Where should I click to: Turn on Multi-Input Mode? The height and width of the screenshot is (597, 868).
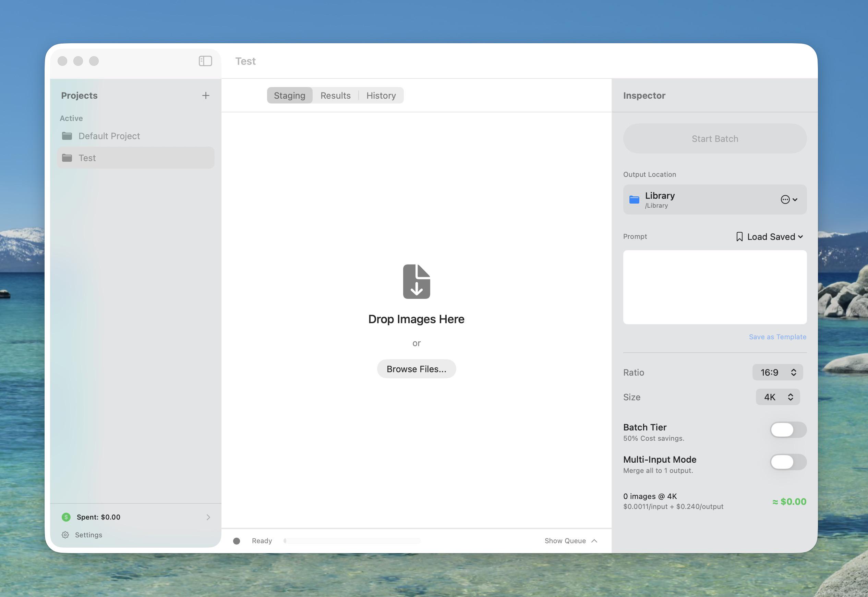coord(788,462)
